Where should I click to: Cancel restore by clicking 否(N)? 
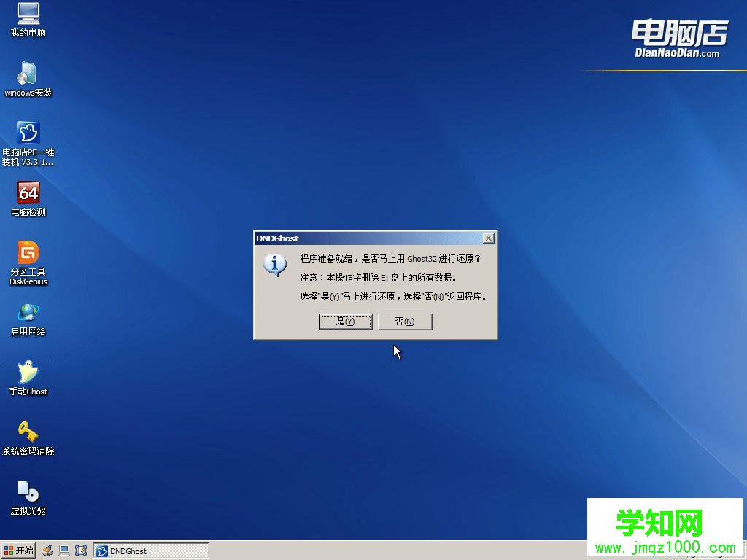point(404,321)
